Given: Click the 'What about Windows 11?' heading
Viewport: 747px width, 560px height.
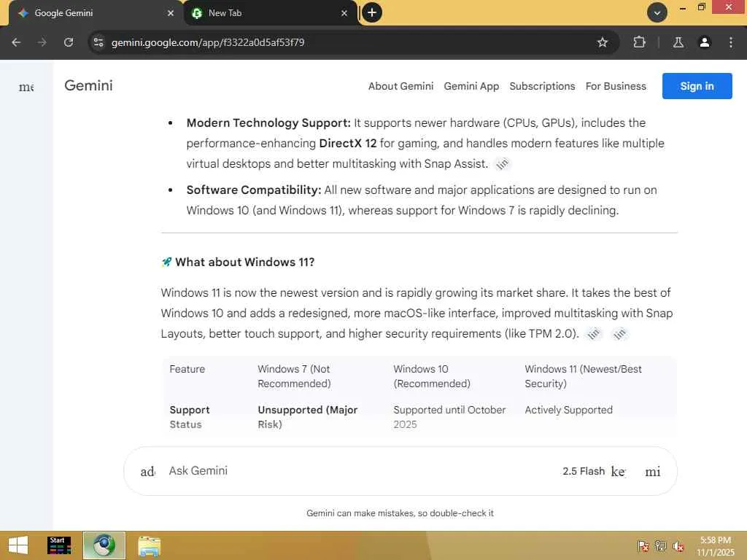Looking at the screenshot, I should 244,262.
